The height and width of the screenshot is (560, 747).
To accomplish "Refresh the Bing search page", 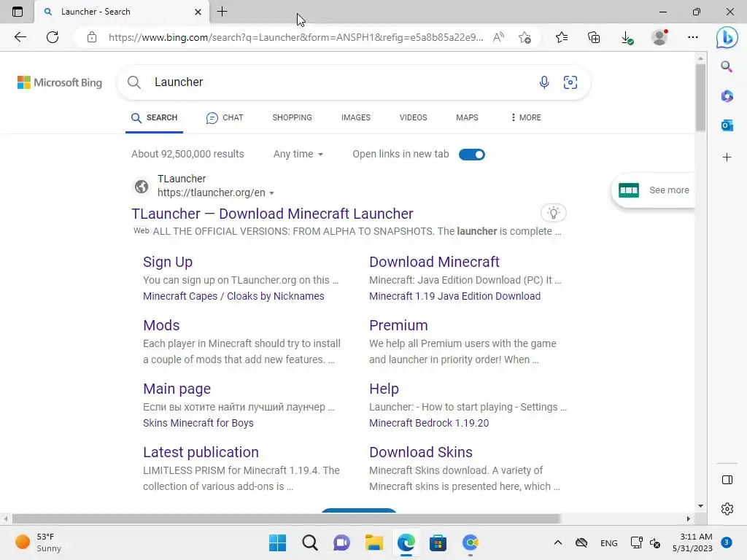I will 53,37.
